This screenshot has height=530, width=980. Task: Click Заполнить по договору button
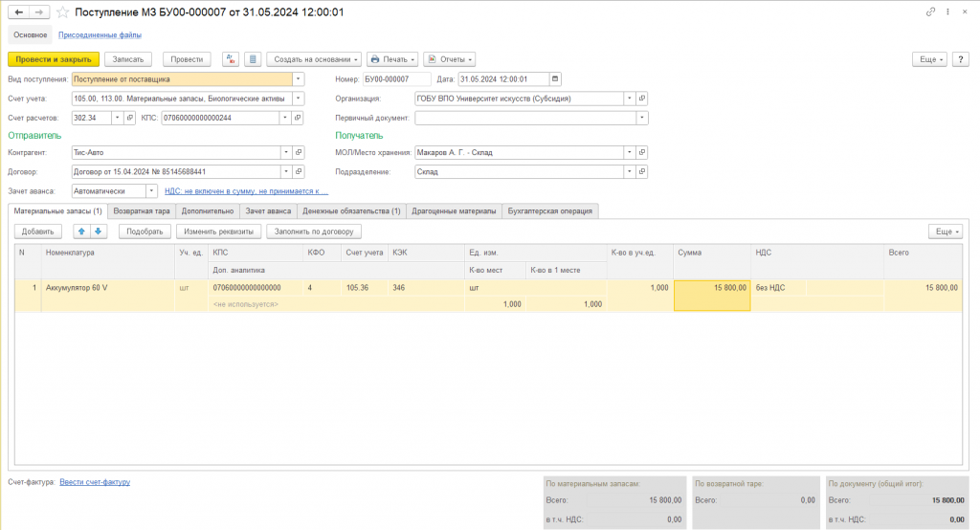pos(314,232)
